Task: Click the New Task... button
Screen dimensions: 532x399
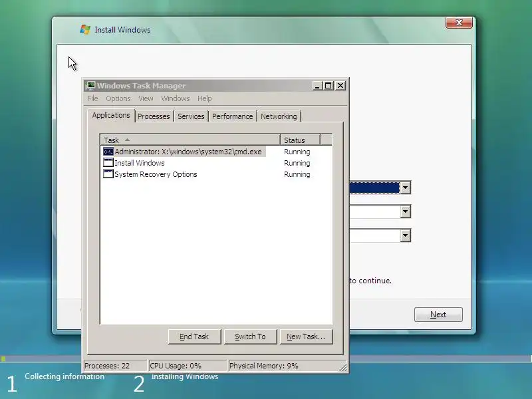Action: 306,336
